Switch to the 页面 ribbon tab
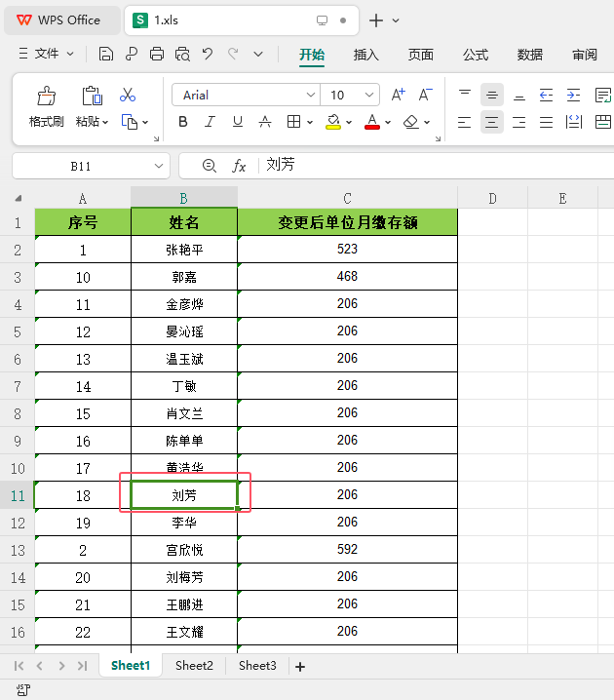 tap(421, 55)
